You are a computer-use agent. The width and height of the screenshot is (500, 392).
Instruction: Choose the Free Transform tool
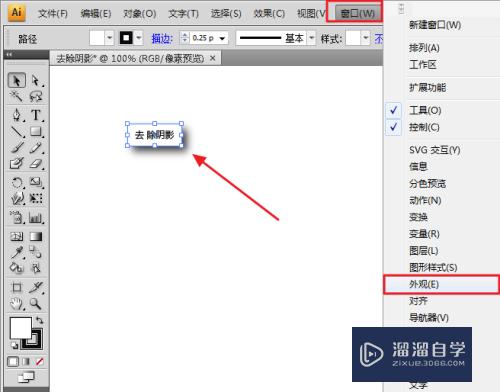click(x=36, y=199)
